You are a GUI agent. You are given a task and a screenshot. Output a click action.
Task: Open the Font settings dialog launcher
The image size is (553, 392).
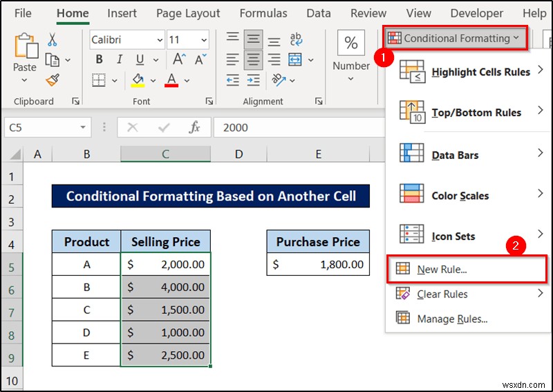point(209,102)
